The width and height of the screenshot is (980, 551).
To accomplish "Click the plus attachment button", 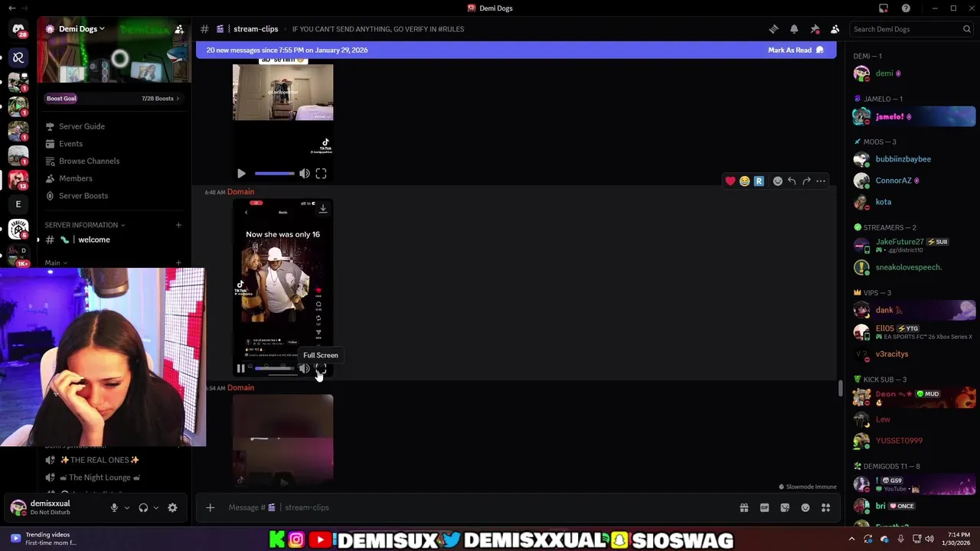I will pos(210,507).
